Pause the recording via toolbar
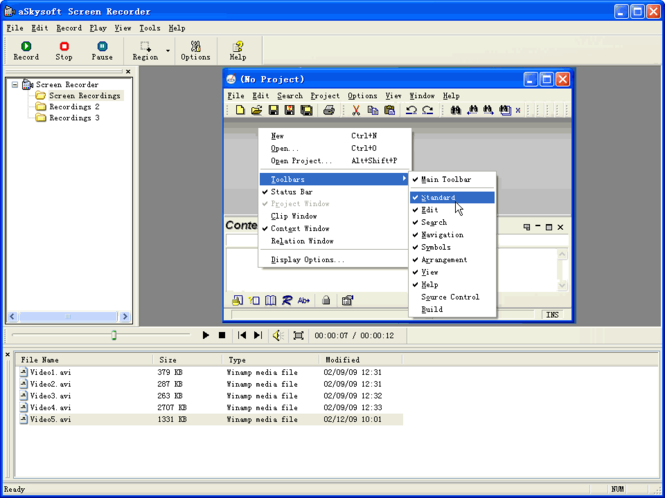Viewport: 665px width, 498px height. (x=102, y=51)
